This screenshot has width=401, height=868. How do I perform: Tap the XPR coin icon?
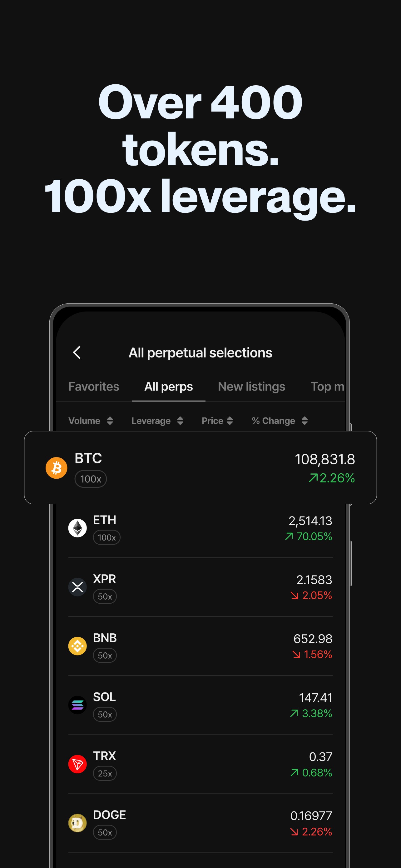77,587
